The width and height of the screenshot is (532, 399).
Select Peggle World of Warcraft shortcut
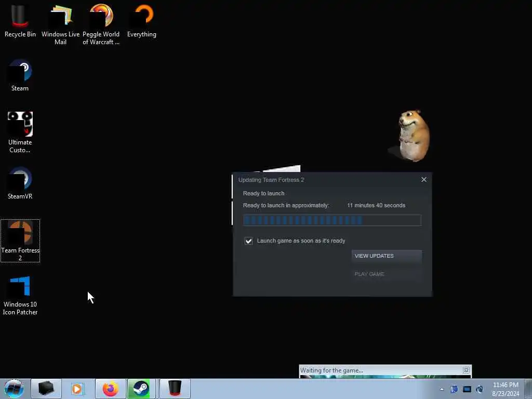coord(101,24)
